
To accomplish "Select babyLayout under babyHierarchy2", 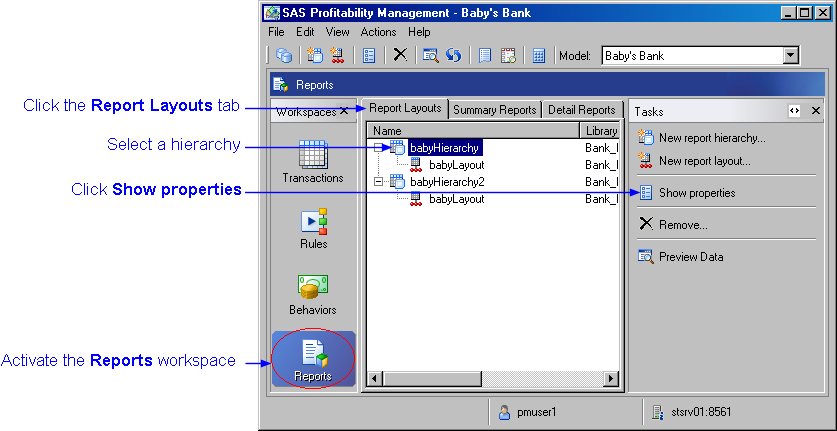I will pos(456,199).
